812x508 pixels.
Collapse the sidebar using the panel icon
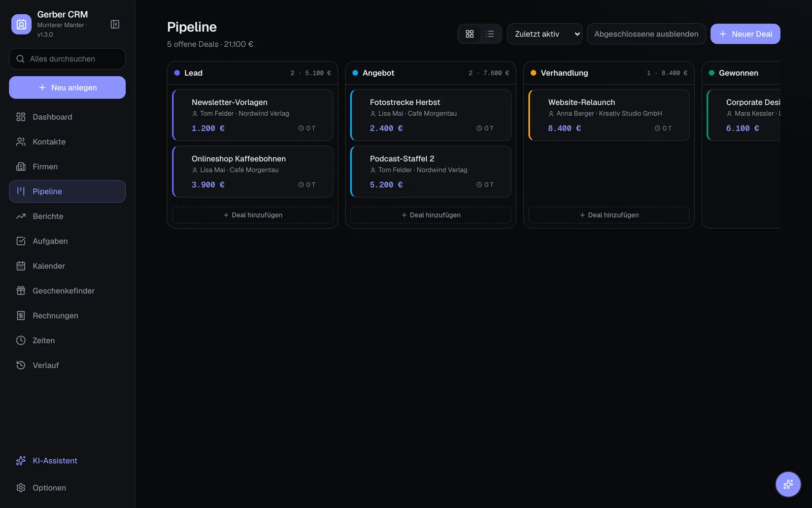tap(115, 24)
